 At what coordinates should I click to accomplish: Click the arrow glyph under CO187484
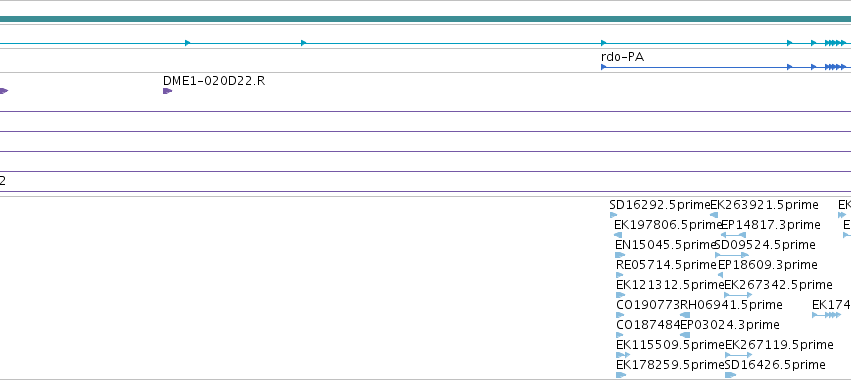click(620, 335)
